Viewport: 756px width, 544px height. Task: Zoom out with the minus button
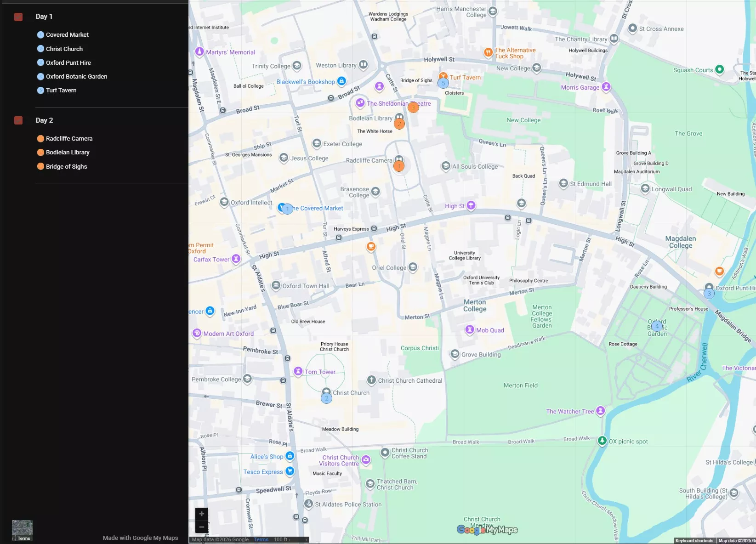tap(202, 527)
